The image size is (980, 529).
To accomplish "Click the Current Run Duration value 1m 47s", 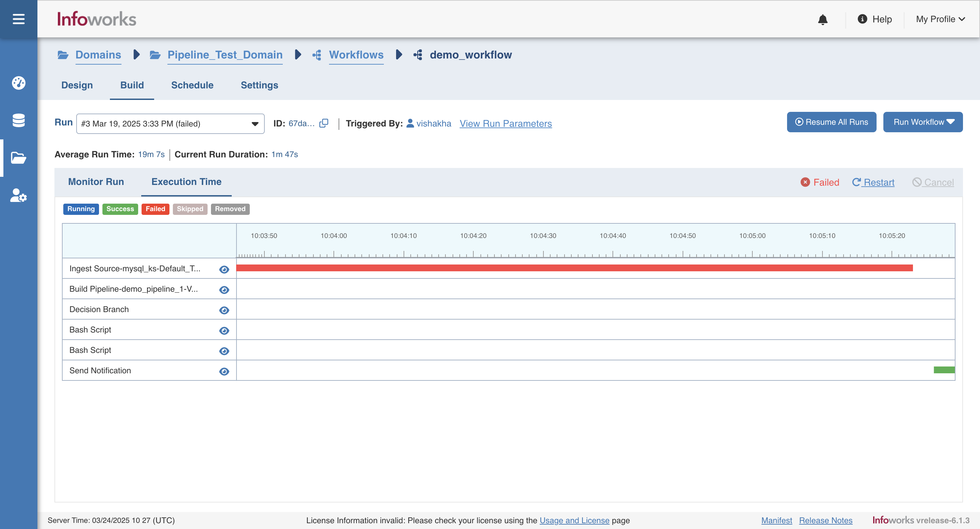I will [x=284, y=154].
